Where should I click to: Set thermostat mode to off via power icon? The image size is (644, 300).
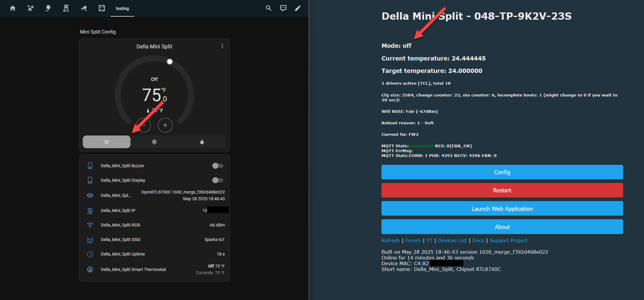point(107,142)
